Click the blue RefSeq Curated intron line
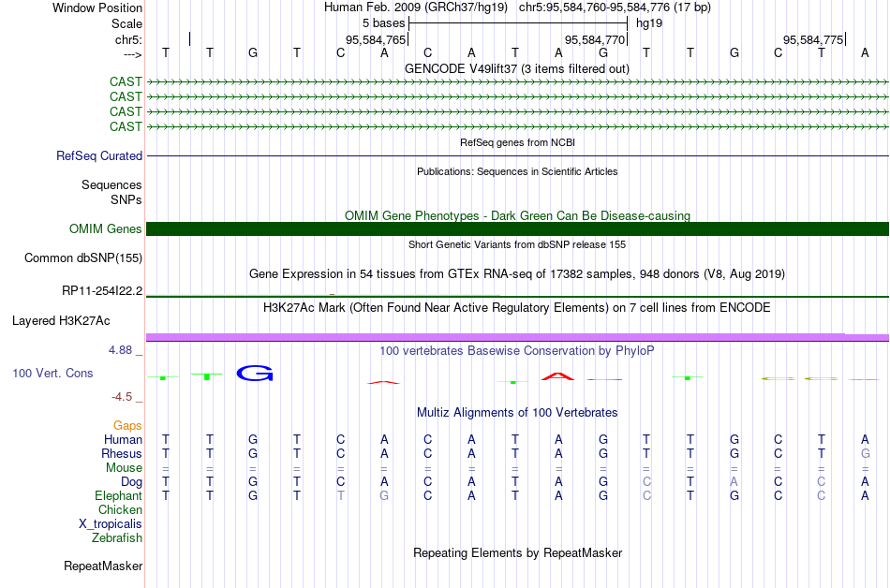The image size is (890, 588). coord(517,156)
